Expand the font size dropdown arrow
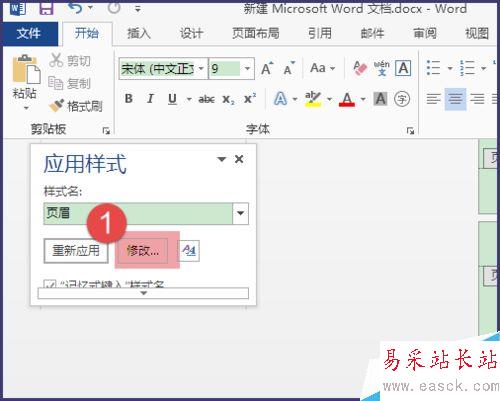This screenshot has width=500, height=401. pos(247,69)
